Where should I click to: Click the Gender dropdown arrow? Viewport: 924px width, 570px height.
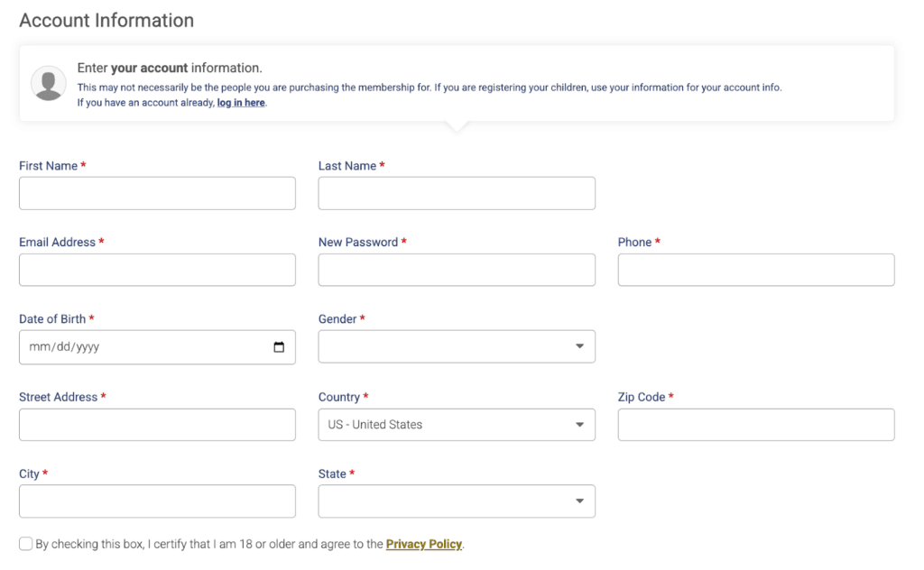(579, 347)
